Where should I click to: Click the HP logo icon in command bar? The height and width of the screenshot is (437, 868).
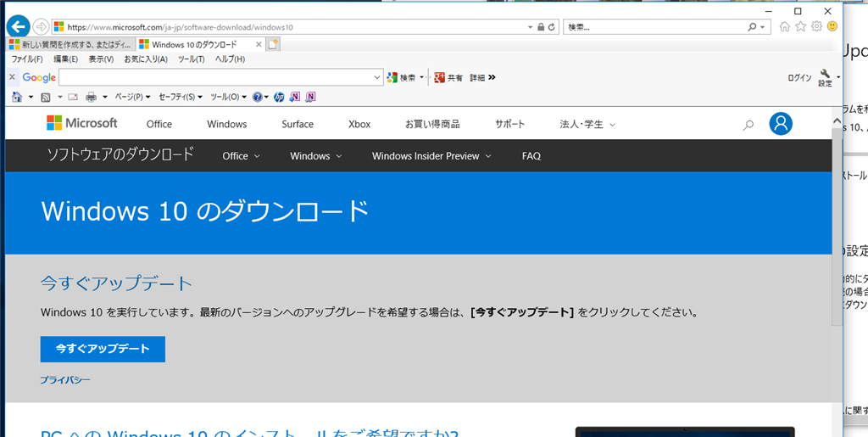click(x=279, y=97)
